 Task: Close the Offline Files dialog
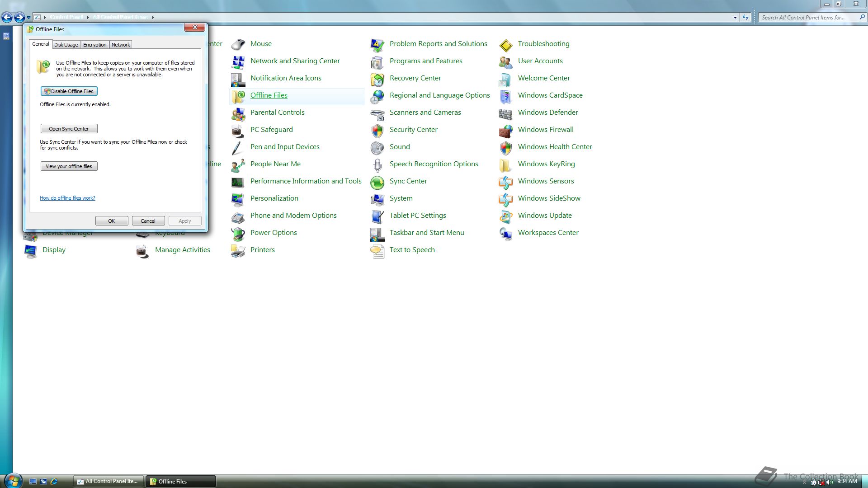[195, 27]
